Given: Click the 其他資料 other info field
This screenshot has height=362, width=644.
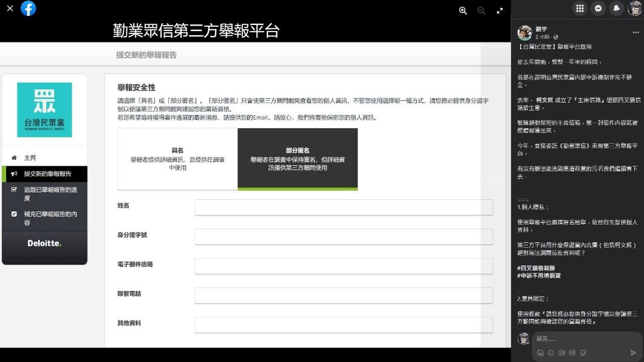Looking at the screenshot, I should [x=344, y=325].
